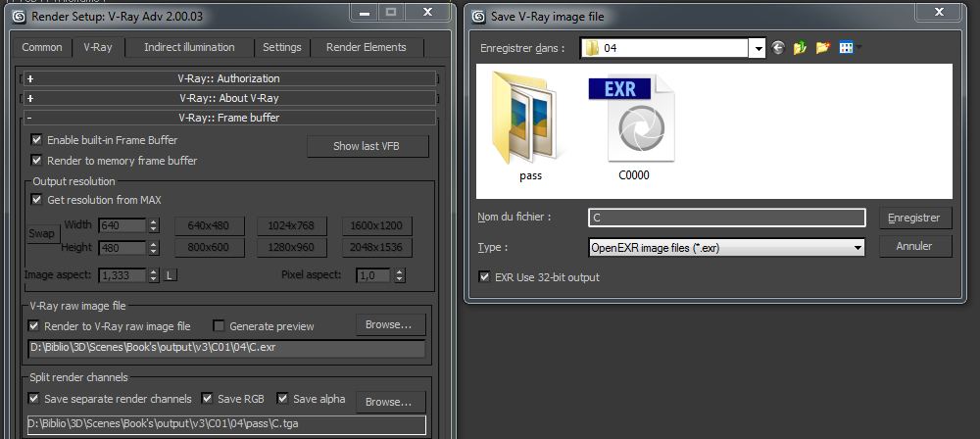Viewport: 980px width, 439px height.
Task: Click the Pixel aspect spinner arrows
Action: tap(400, 275)
